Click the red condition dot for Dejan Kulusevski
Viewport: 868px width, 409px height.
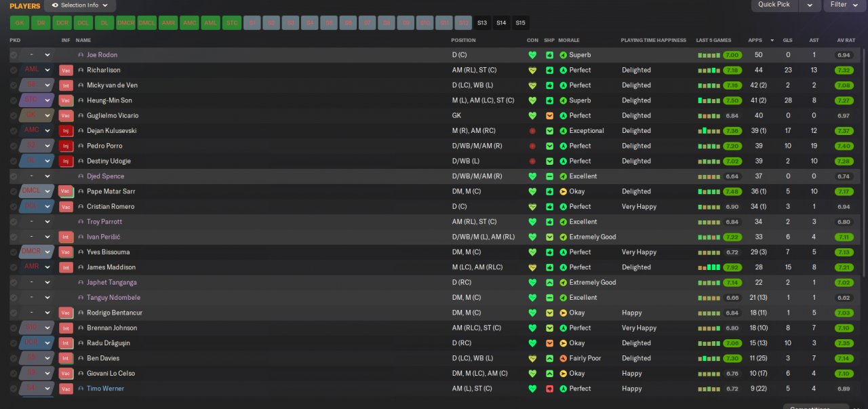[532, 131]
